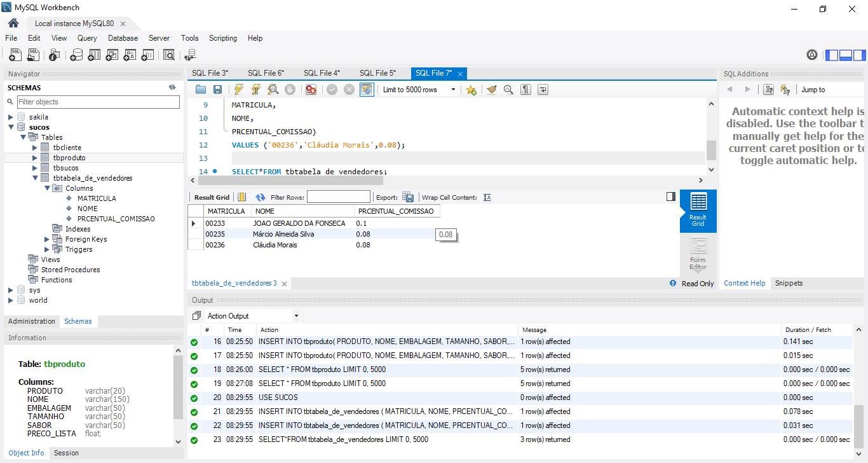The height and width of the screenshot is (463, 868).
Task: Open a script file in the editor
Action: coord(201,90)
